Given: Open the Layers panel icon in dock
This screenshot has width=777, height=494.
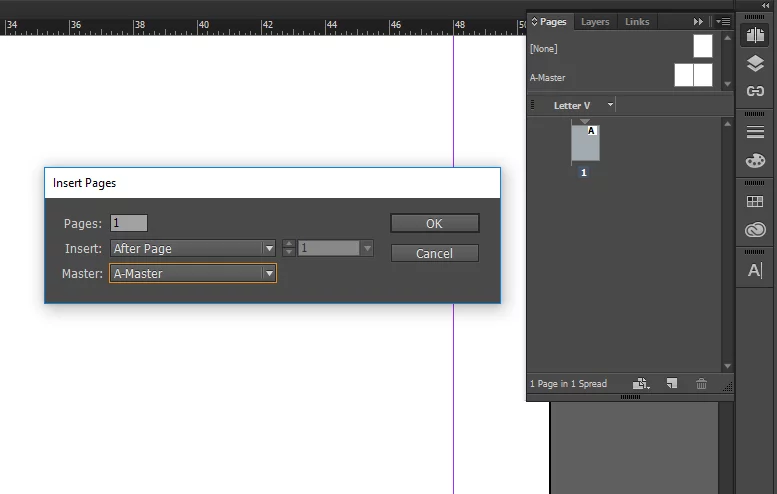Looking at the screenshot, I should [755, 63].
